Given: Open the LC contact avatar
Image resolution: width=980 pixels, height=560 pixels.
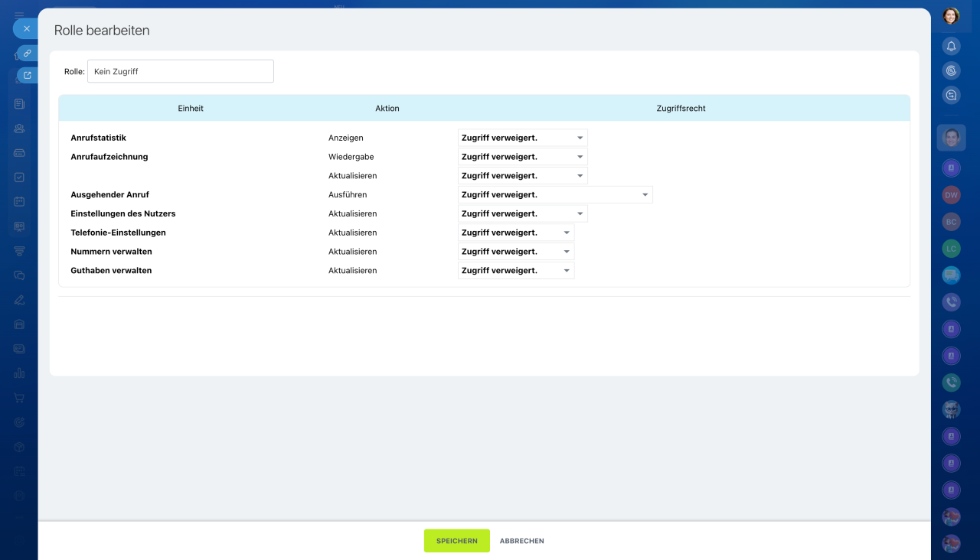Looking at the screenshot, I should click(x=951, y=249).
